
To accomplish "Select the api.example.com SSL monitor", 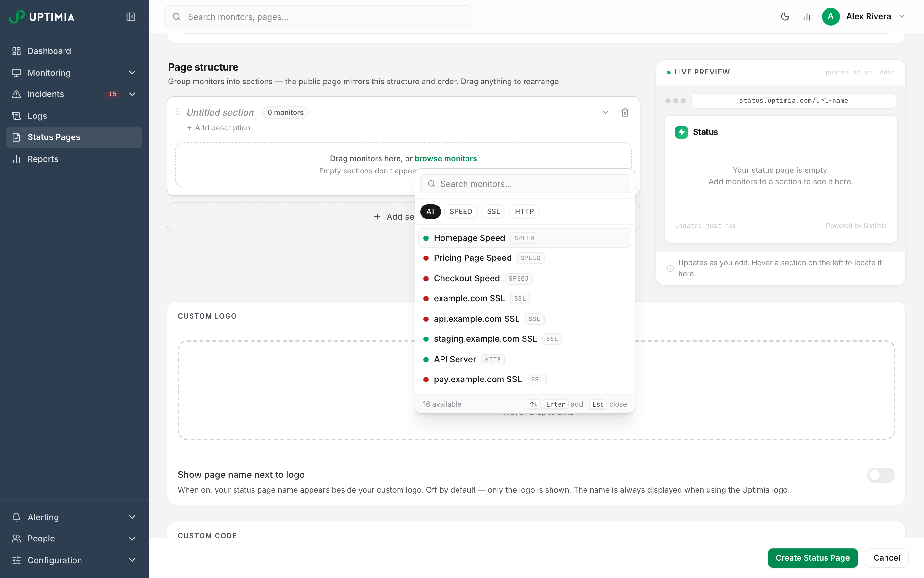I will [525, 319].
